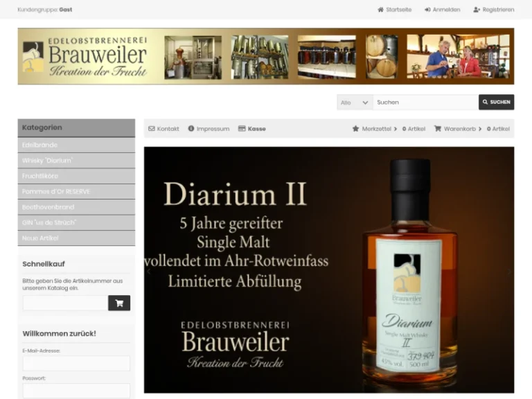
Task: Open the Beethovenbrand category
Action: pyautogui.click(x=76, y=207)
